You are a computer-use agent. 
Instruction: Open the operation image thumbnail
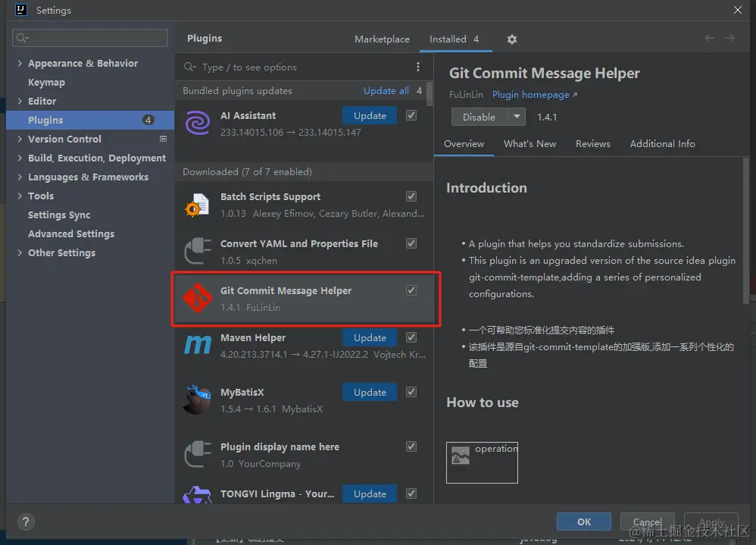(x=482, y=462)
